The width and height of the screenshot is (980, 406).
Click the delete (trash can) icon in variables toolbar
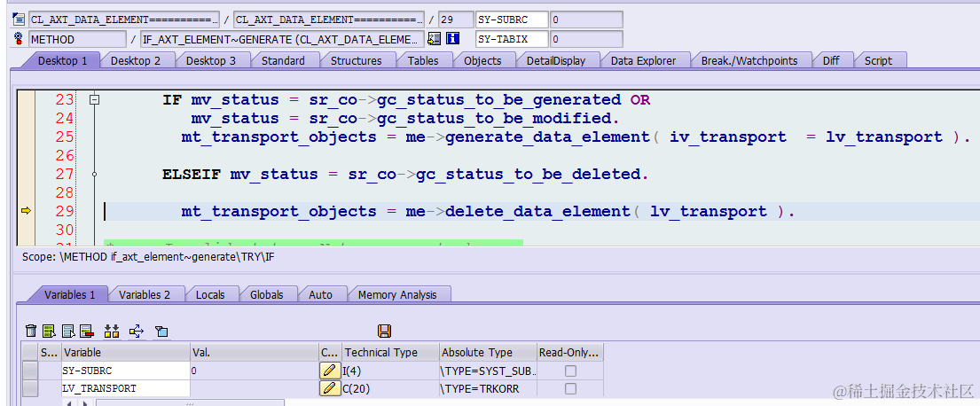(31, 331)
